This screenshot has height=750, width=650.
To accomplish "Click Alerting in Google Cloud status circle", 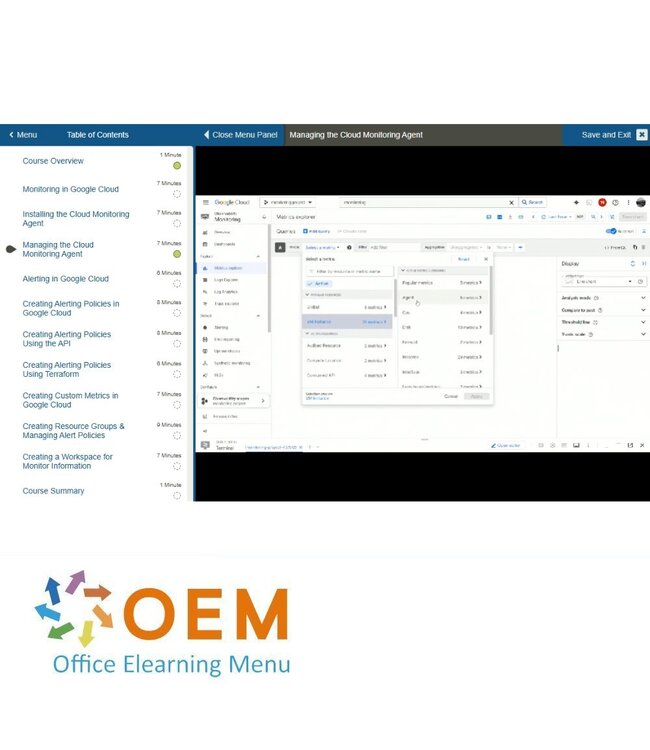I will tap(177, 284).
